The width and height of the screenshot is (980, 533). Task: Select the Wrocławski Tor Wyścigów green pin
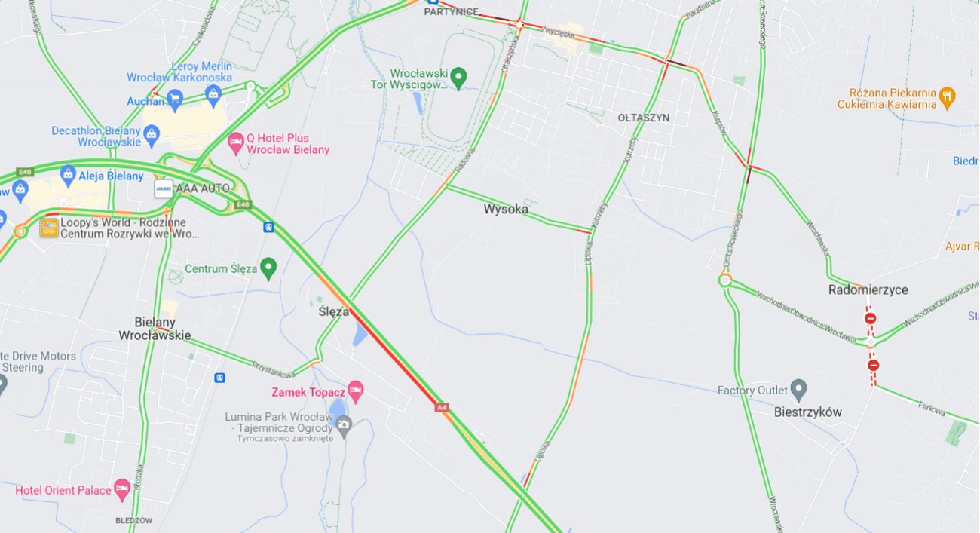458,75
